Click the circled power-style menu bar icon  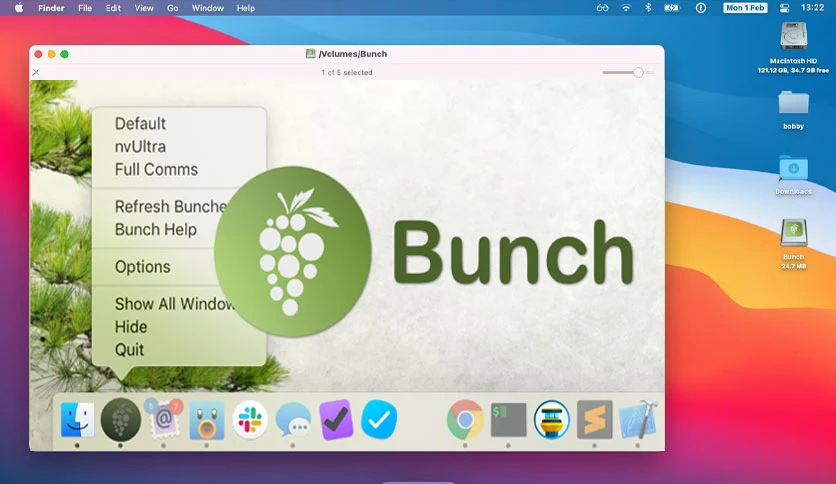click(x=701, y=8)
